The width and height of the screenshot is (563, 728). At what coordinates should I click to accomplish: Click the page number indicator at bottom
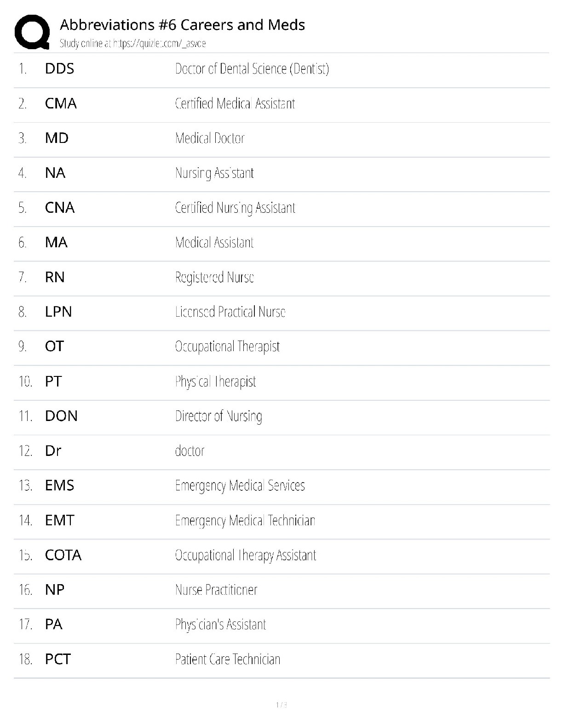[x=281, y=705]
